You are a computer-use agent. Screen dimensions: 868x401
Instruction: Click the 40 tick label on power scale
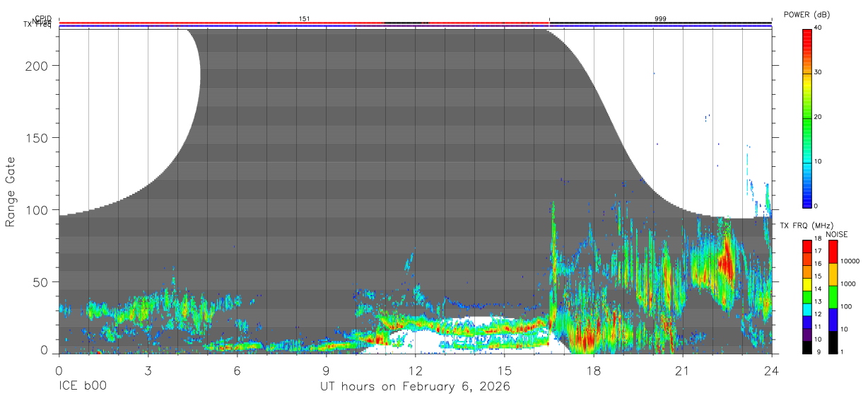[x=819, y=28]
